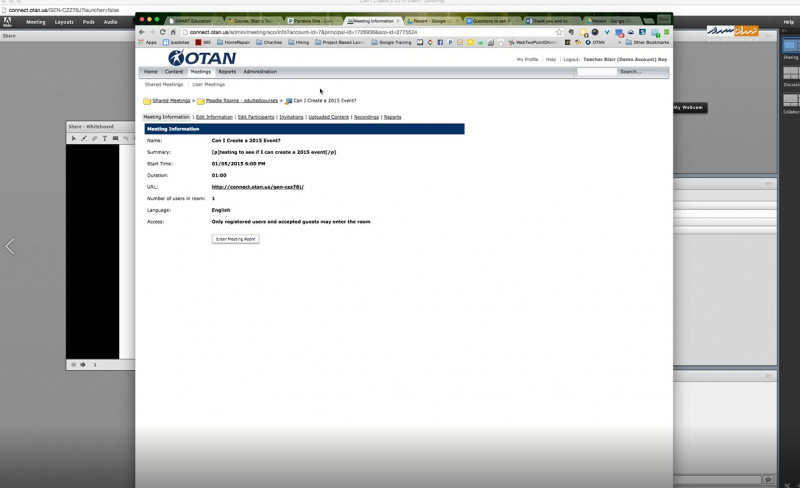The height and width of the screenshot is (488, 800).
Task: Click the browser reload icon
Action: pos(162,32)
